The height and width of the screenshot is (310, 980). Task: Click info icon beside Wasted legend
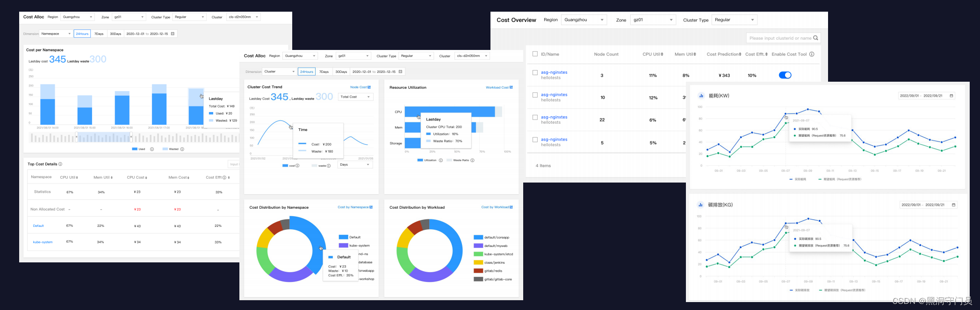tap(182, 149)
